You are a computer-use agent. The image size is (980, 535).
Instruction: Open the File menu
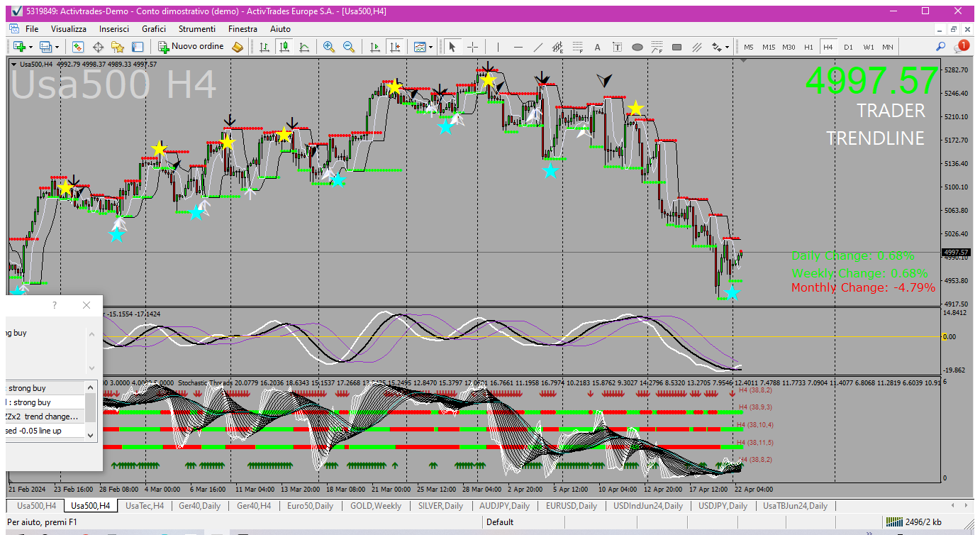(x=32, y=29)
